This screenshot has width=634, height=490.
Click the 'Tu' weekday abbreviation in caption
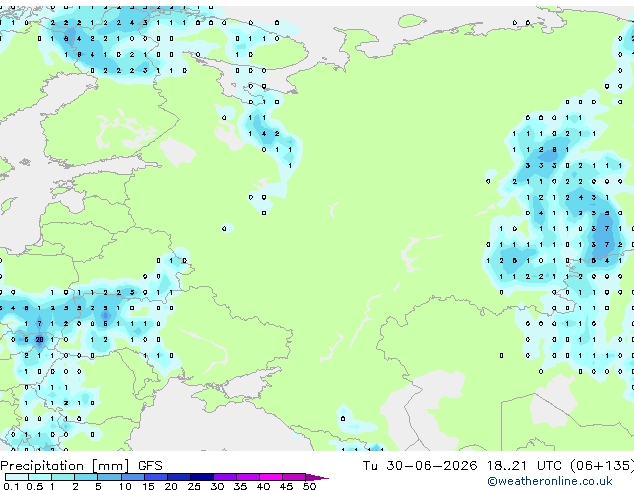click(x=370, y=466)
